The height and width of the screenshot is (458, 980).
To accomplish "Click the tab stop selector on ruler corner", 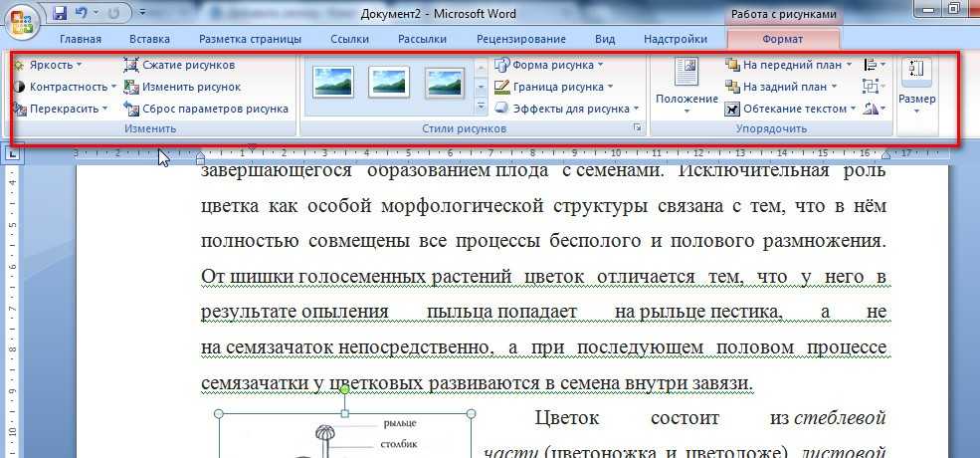I will (13, 153).
